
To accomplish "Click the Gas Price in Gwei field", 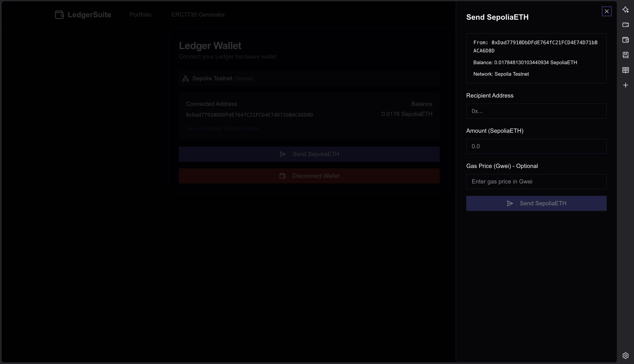I will tap(536, 182).
